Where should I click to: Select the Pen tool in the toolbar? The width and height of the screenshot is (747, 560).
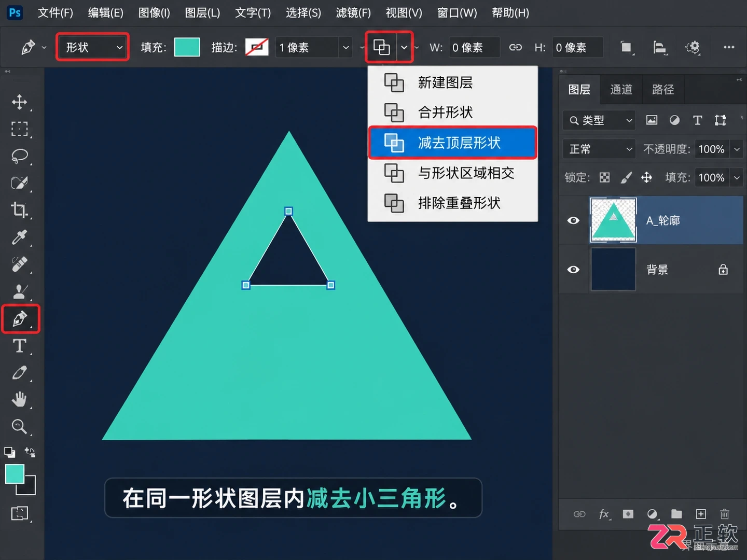pyautogui.click(x=20, y=318)
